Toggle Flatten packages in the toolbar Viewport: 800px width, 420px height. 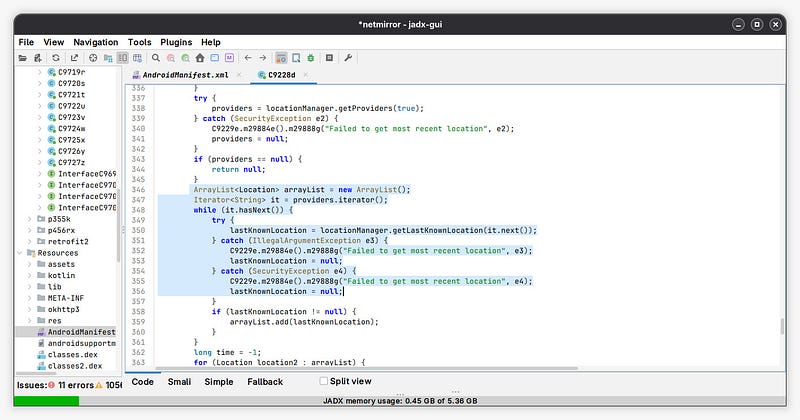click(x=108, y=58)
